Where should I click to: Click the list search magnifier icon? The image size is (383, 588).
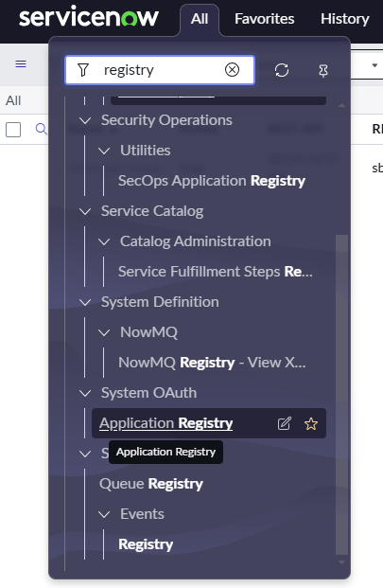tap(41, 130)
